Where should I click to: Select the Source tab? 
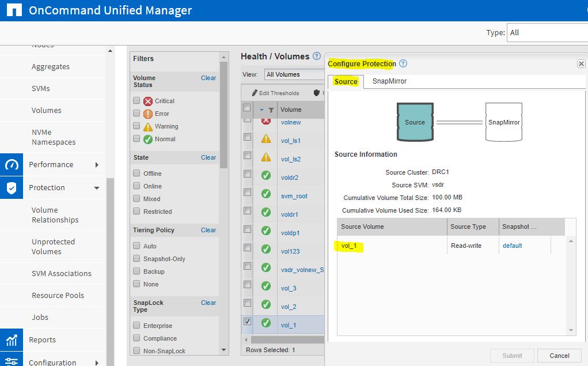(x=345, y=81)
